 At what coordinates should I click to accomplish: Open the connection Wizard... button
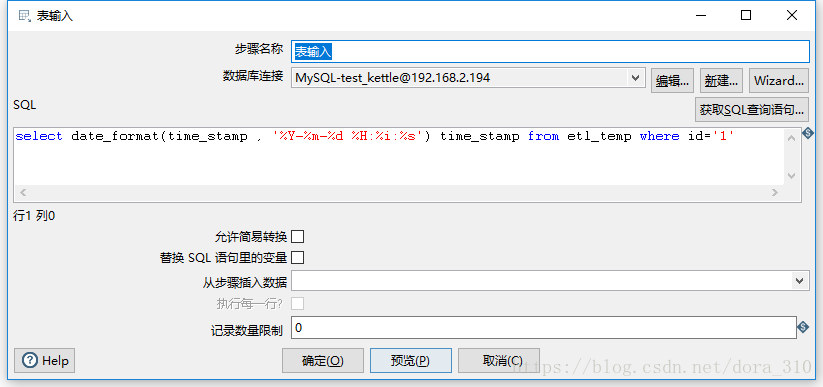pos(778,81)
